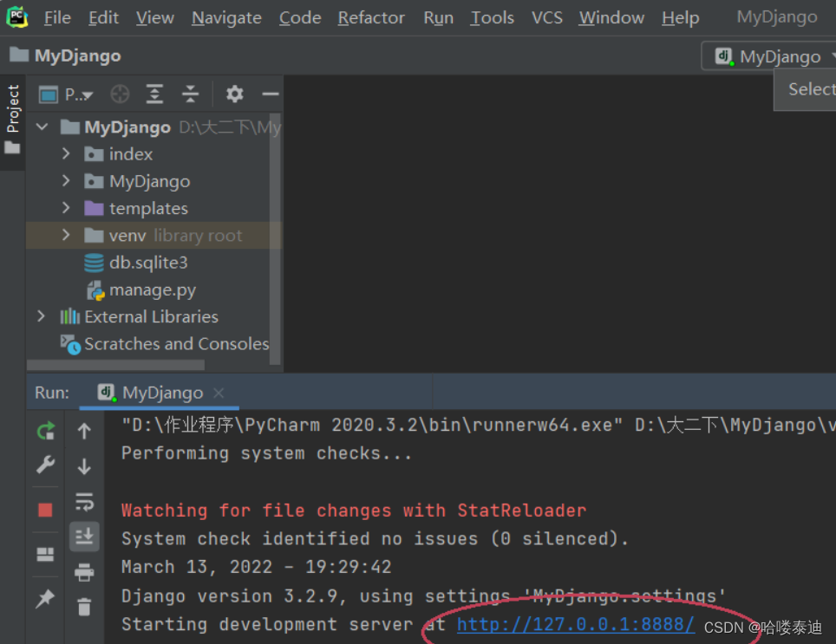Open the VCS menu
The height and width of the screenshot is (644, 836).
547,17
